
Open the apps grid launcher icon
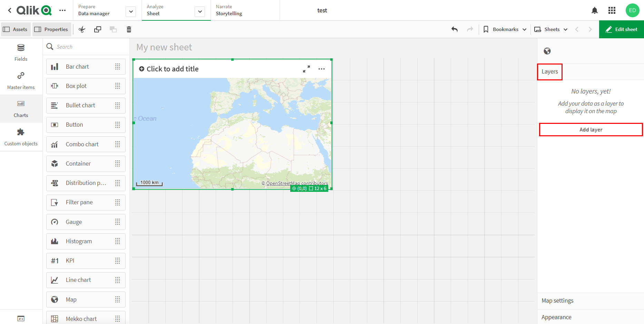(612, 10)
